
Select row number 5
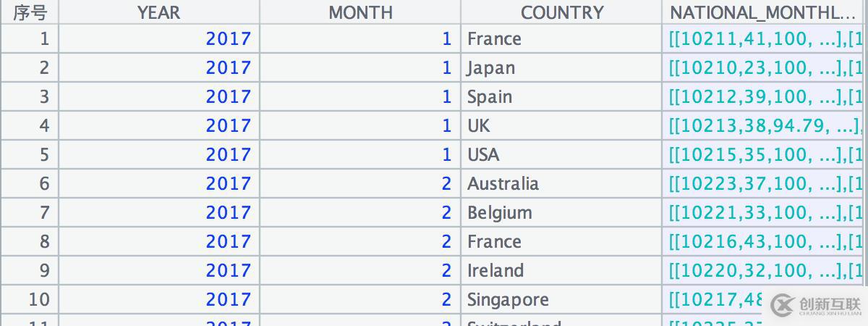(x=29, y=154)
